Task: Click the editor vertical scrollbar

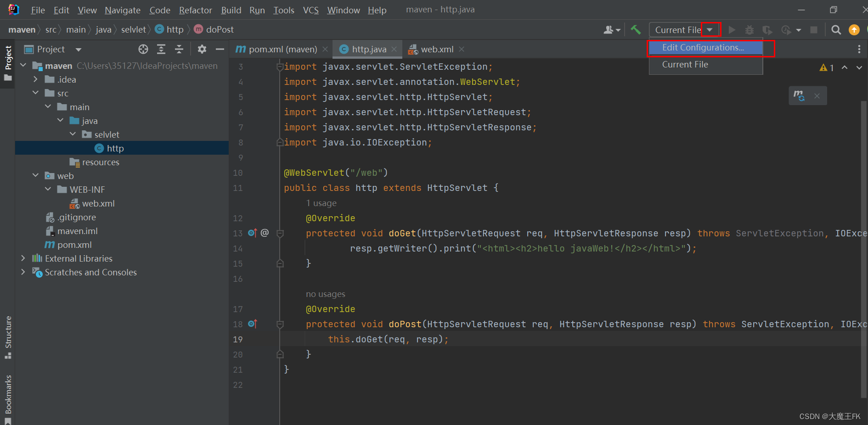Action: pos(864,250)
